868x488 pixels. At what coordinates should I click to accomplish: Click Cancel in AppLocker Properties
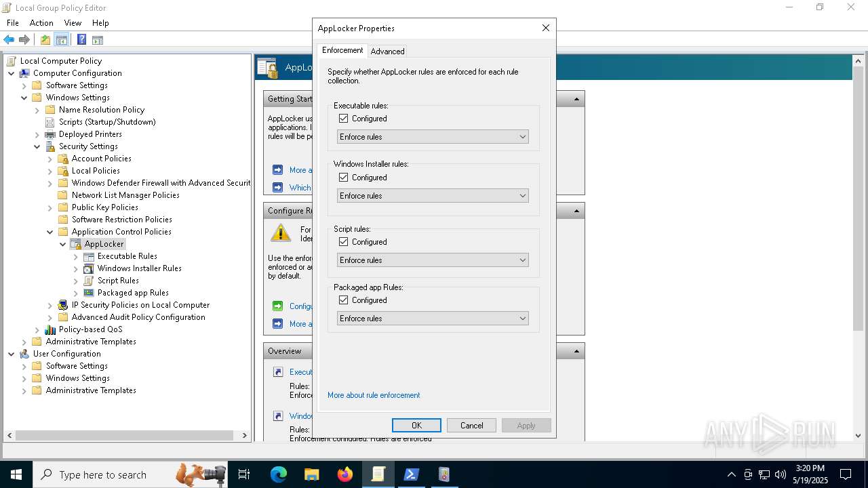(x=472, y=426)
